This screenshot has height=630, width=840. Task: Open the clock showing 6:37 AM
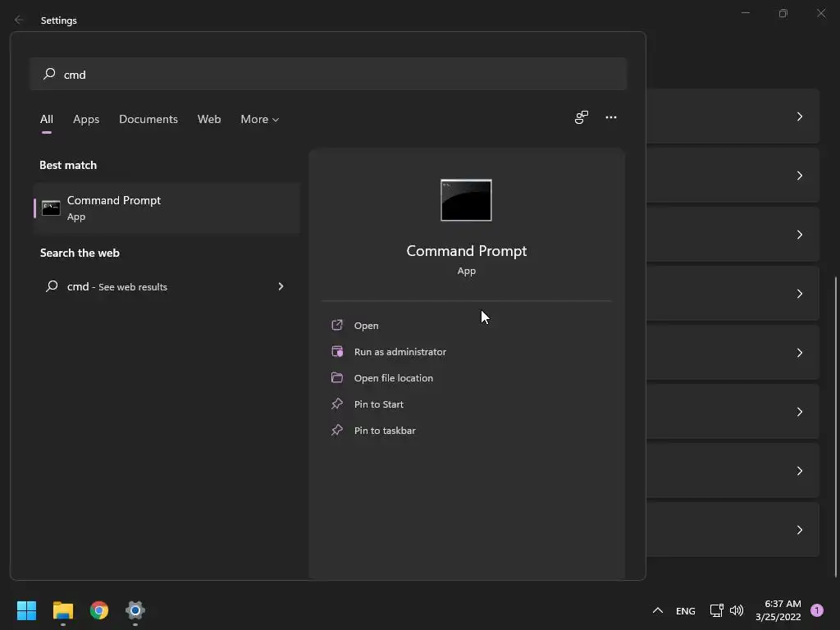tap(778, 610)
